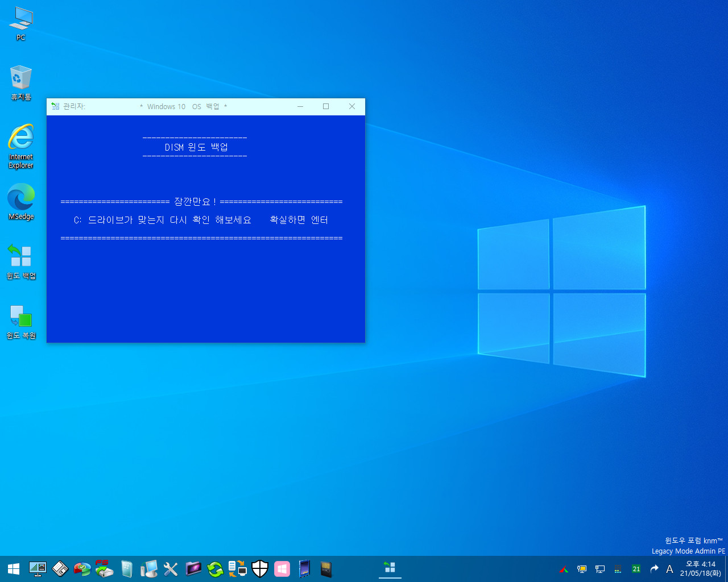Click the 'DISM 윈도 백업' heading text
The height and width of the screenshot is (582, 728).
point(196,147)
